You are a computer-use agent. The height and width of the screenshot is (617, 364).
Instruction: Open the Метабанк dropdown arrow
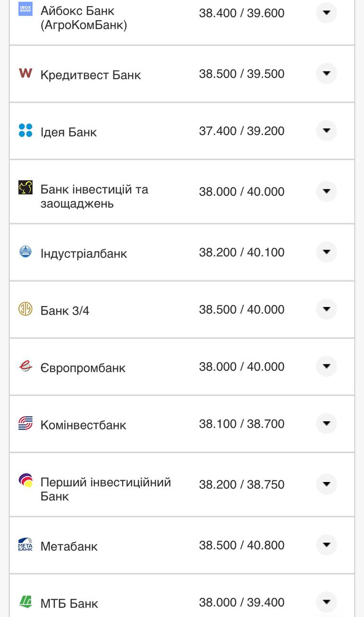click(x=326, y=545)
